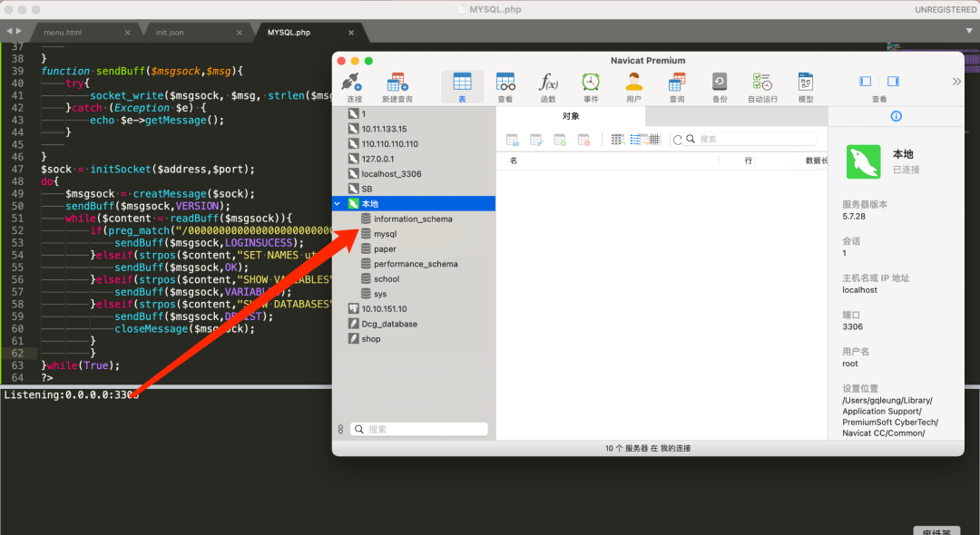Viewport: 980px width, 535px height.
Task: Switch to init.json tab in Sublime Text
Action: [x=170, y=33]
